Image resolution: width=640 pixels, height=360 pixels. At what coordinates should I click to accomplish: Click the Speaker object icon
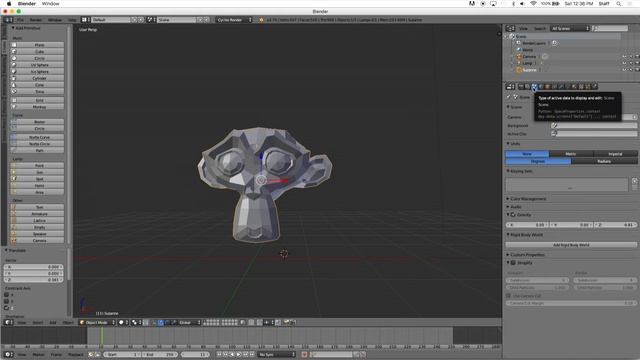[x=14, y=234]
